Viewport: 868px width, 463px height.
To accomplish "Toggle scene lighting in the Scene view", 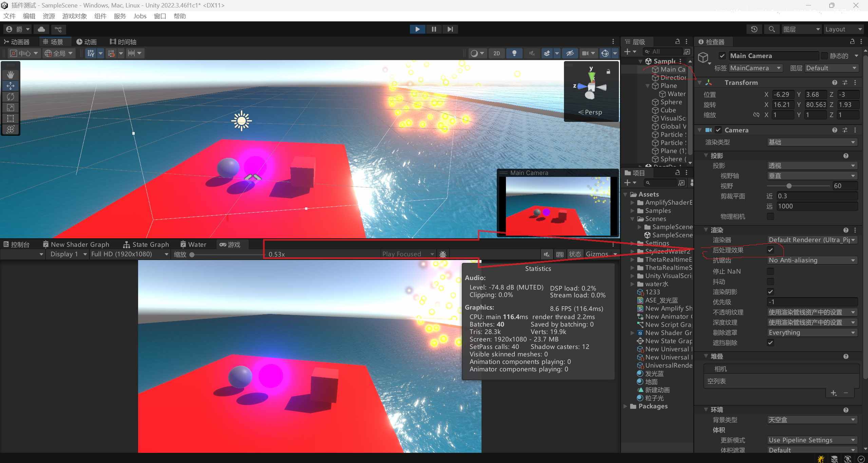I will pyautogui.click(x=514, y=53).
